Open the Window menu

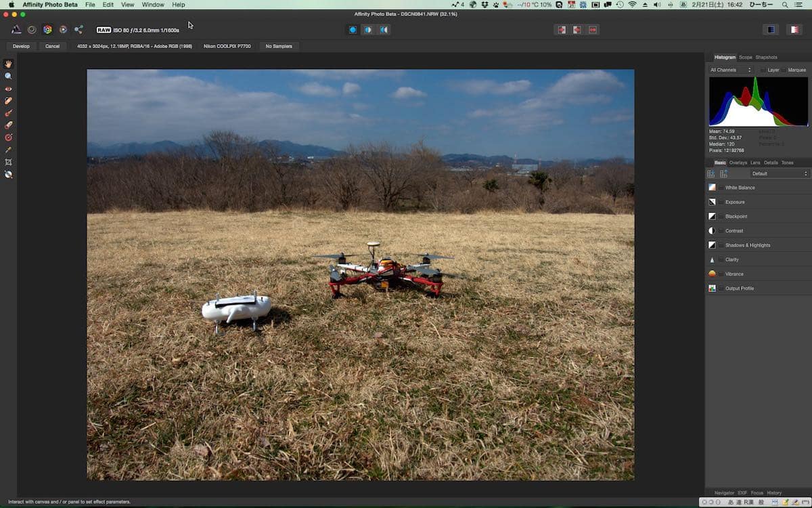153,5
